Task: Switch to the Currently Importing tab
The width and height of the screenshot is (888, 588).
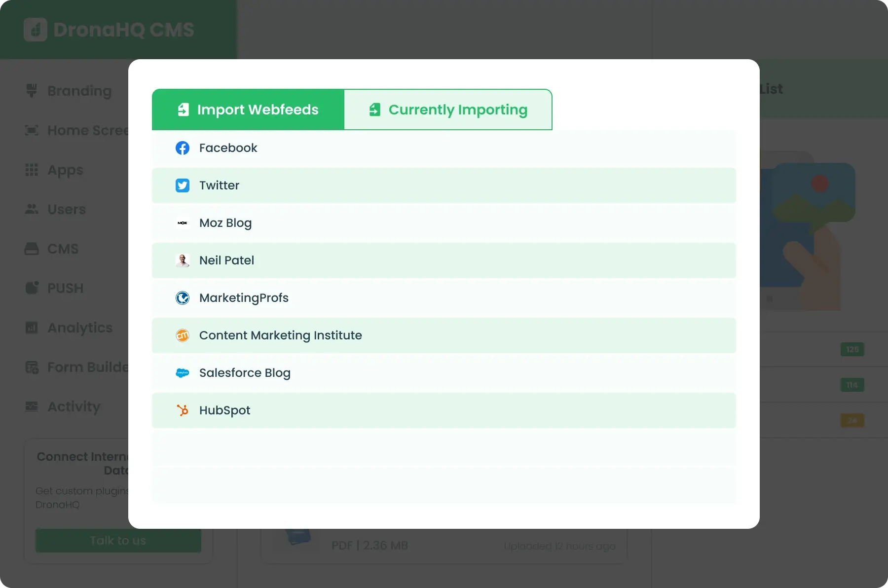Action: click(448, 110)
